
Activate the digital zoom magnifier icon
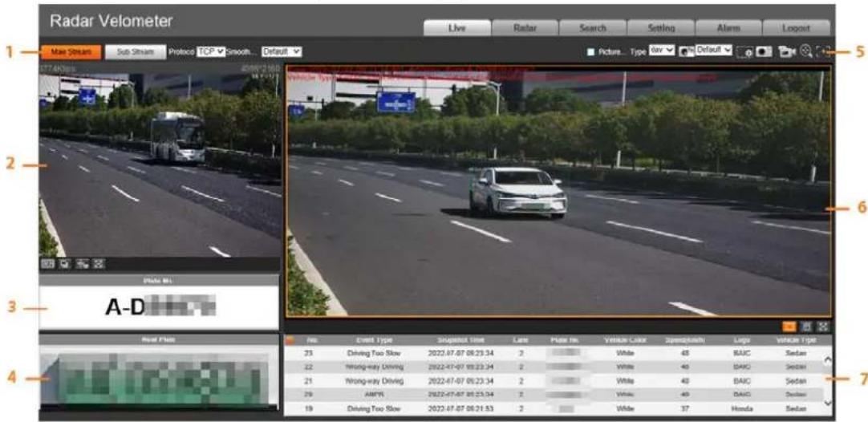[806, 51]
